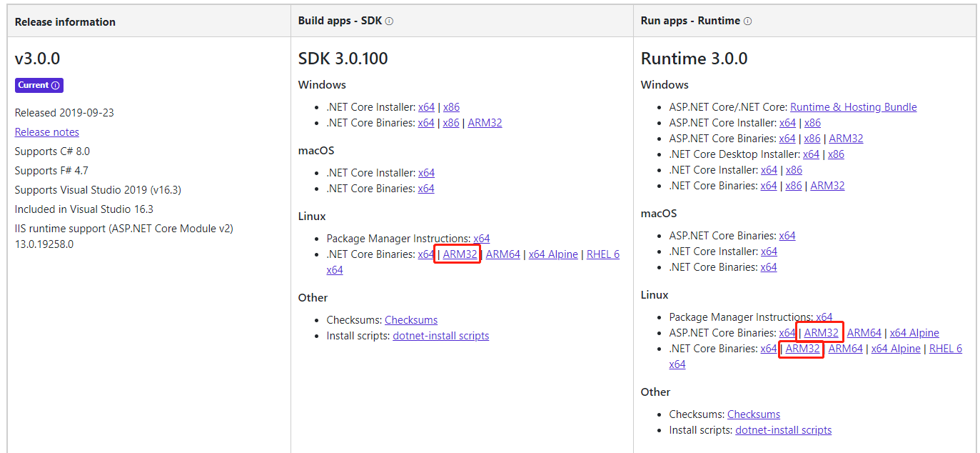This screenshot has height=453, width=980.
Task: Download SDK Linux Binaries RHEL 6 x64
Action: pos(603,254)
